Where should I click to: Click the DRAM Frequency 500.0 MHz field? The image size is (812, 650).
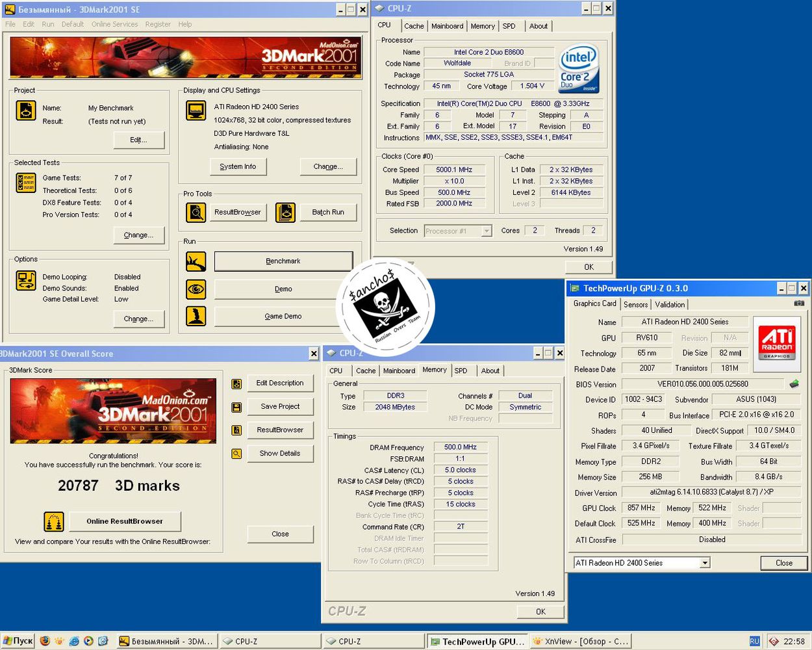pos(461,447)
